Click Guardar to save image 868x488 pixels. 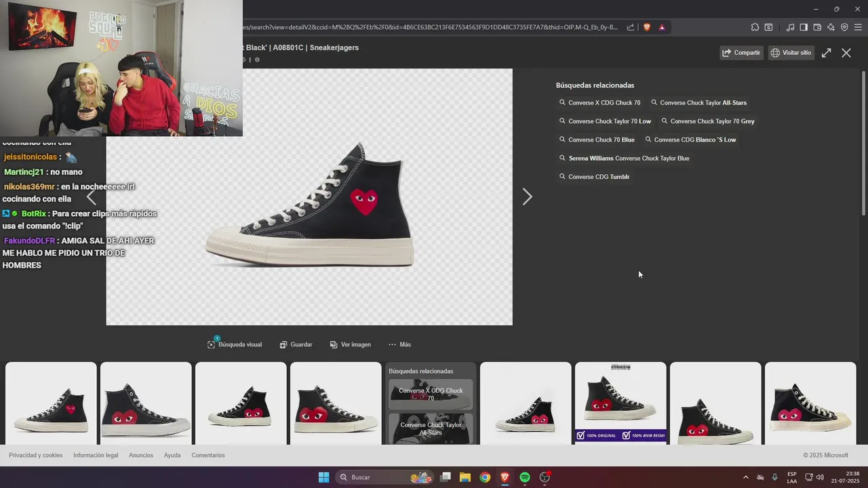pos(296,344)
